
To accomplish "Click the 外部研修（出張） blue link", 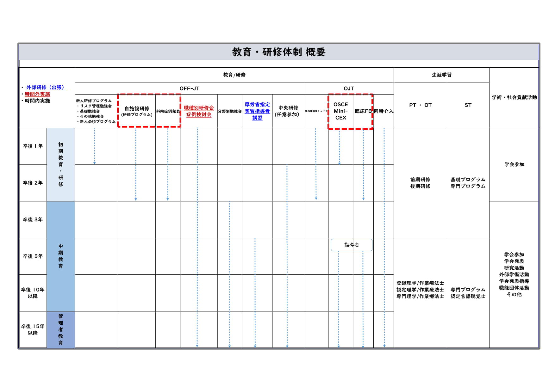I will click(x=46, y=88).
